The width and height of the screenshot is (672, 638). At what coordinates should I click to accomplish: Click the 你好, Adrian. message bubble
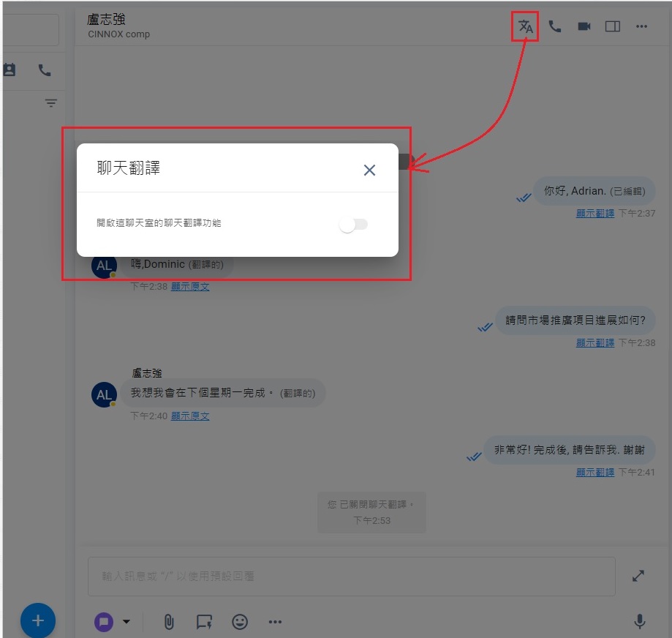coord(594,191)
